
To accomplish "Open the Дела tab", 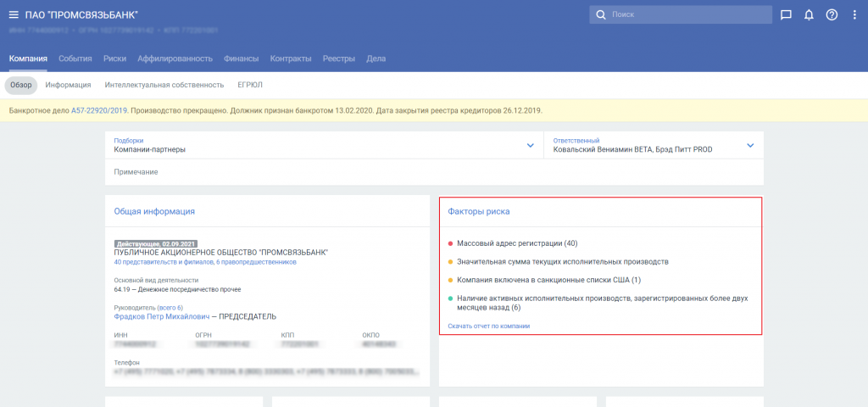I will 376,59.
